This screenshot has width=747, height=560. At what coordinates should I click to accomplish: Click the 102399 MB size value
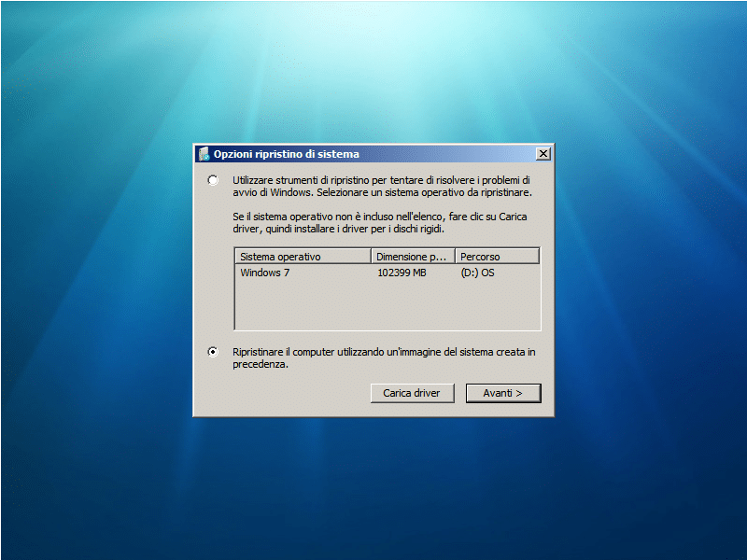click(402, 273)
